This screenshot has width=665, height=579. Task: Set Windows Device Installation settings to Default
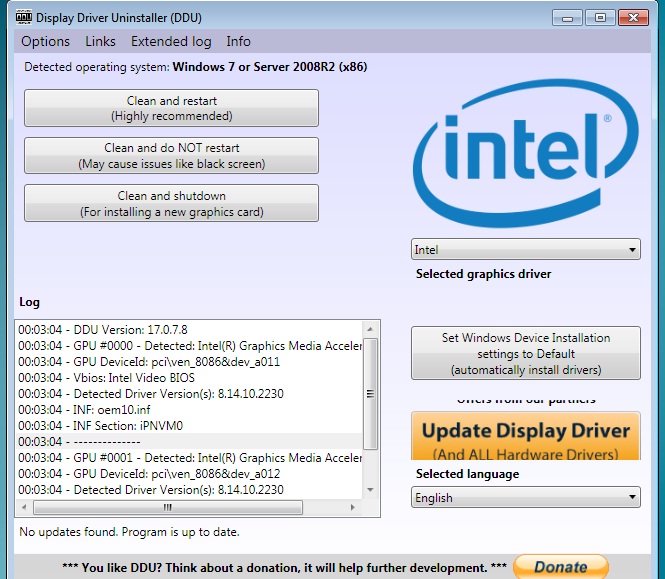pos(525,353)
